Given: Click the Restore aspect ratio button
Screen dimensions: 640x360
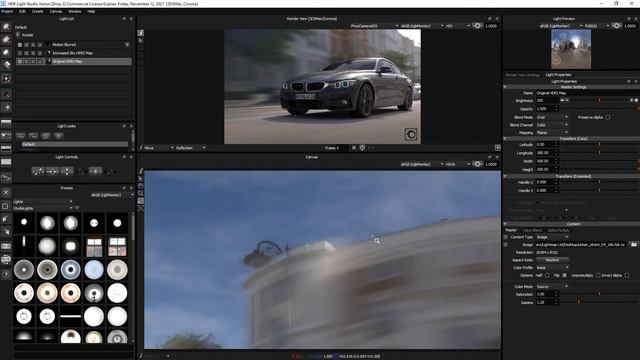Looking at the screenshot, I should pos(552,260).
